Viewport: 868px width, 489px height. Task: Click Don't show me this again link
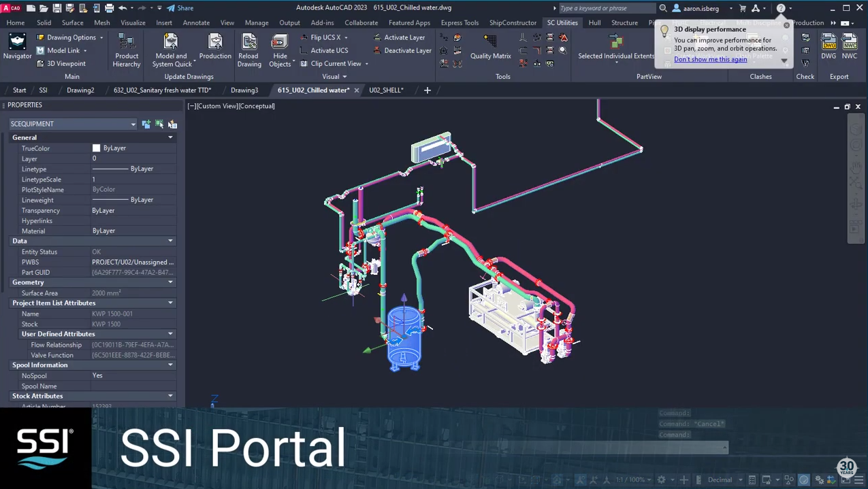(x=711, y=59)
